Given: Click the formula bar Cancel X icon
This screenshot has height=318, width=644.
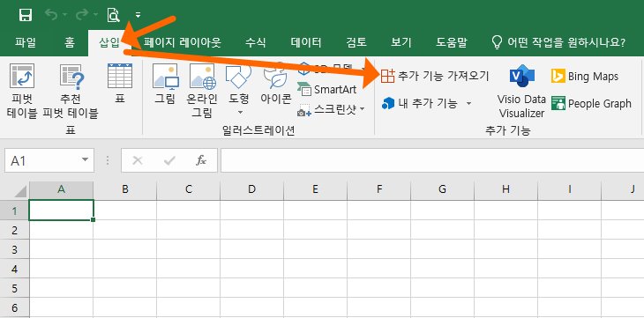Looking at the screenshot, I should 138,160.
